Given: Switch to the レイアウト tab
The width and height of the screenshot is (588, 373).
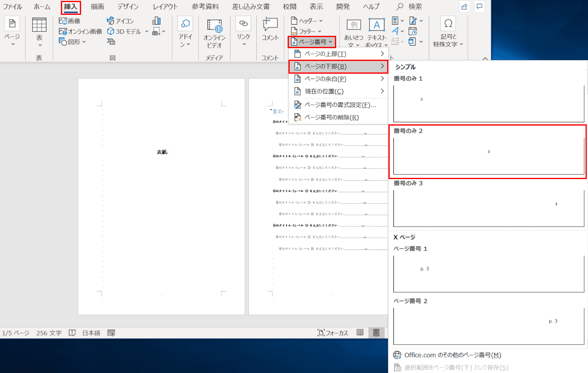Looking at the screenshot, I should click(x=165, y=7).
